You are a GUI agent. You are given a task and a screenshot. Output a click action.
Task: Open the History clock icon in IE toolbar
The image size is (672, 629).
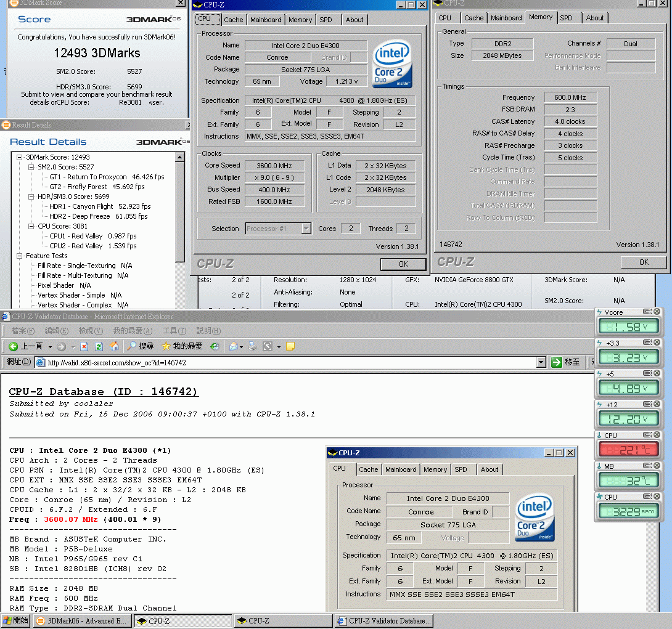(215, 346)
